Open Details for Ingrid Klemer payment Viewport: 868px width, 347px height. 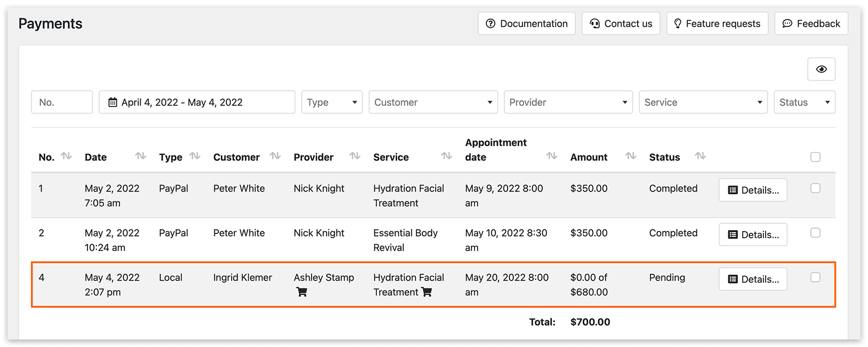click(x=753, y=279)
